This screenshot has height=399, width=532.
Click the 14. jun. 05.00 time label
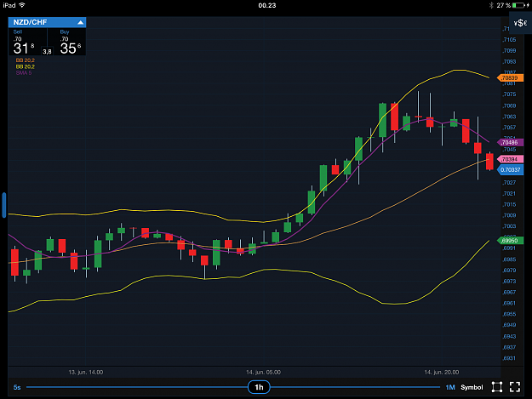click(264, 373)
